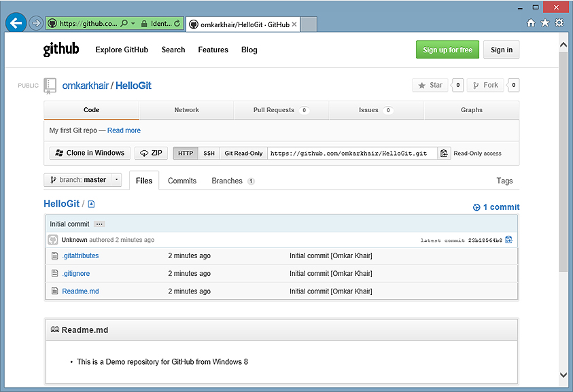Open the browser home icon

pyautogui.click(x=531, y=23)
